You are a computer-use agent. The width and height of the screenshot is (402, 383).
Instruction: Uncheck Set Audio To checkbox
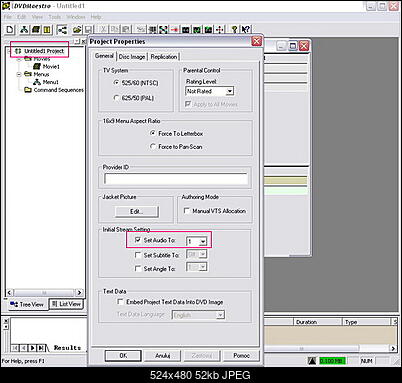coord(138,240)
